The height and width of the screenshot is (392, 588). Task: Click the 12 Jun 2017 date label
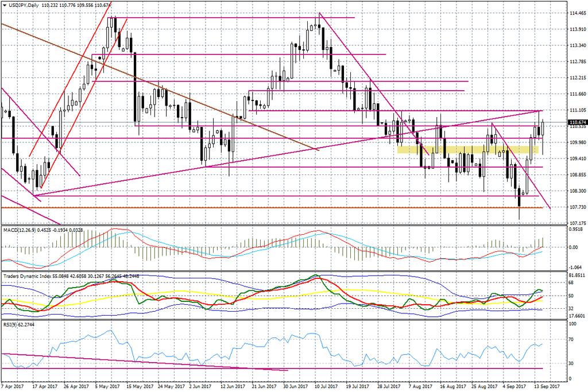233,386
